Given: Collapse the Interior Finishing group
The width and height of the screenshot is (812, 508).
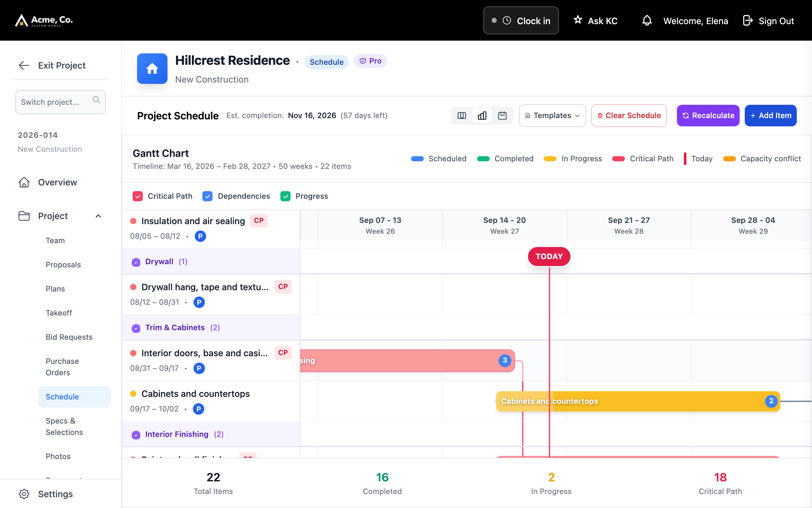Looking at the screenshot, I should click(136, 435).
